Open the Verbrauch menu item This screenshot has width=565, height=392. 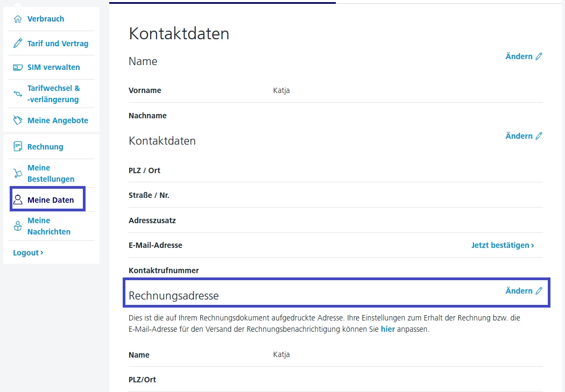click(x=46, y=19)
